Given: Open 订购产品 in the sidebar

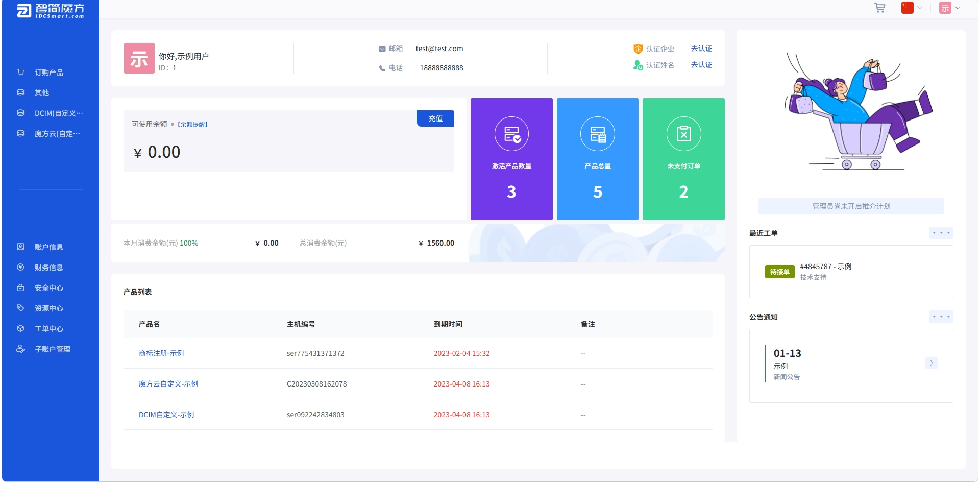Looking at the screenshot, I should [x=49, y=73].
